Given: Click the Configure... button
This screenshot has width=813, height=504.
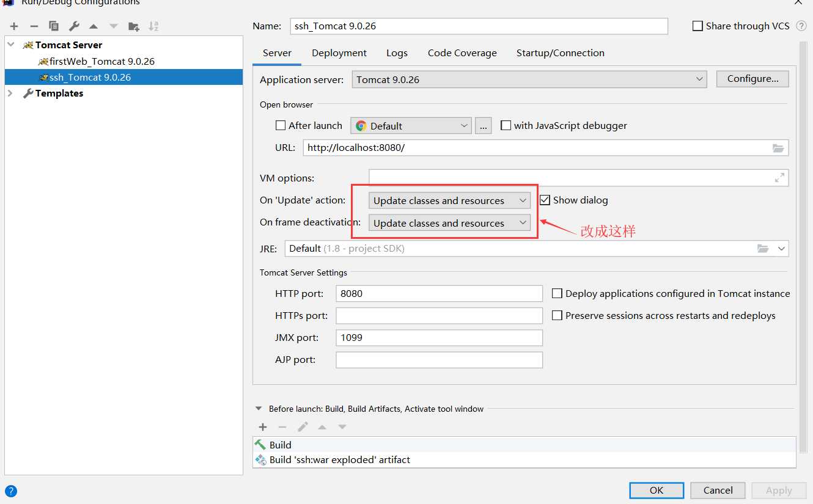Looking at the screenshot, I should pos(752,79).
